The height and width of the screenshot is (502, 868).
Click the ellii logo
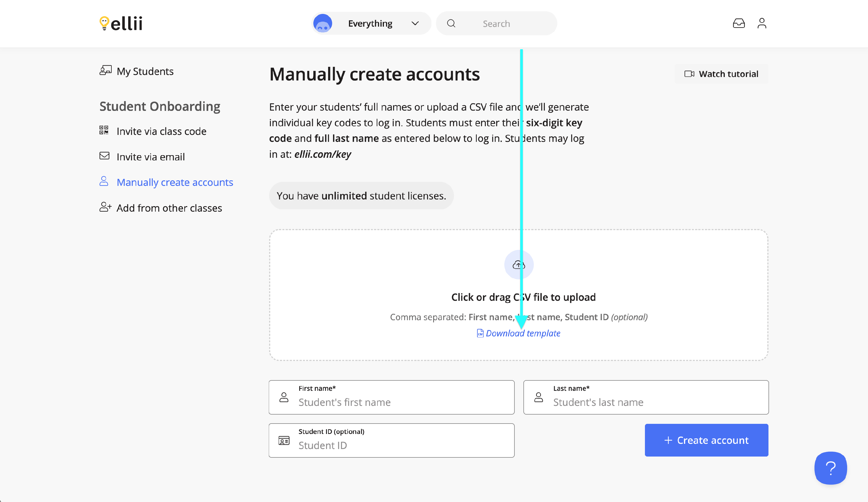(121, 23)
